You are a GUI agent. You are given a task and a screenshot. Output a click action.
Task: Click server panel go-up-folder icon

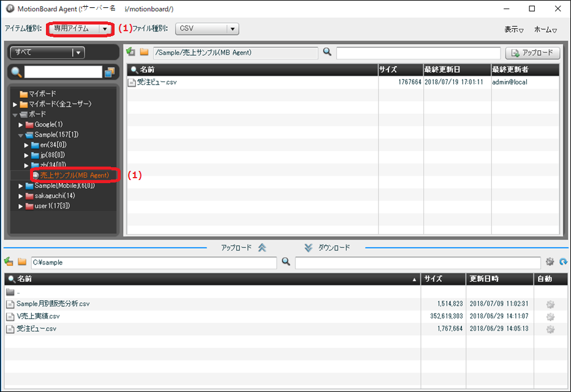point(130,52)
